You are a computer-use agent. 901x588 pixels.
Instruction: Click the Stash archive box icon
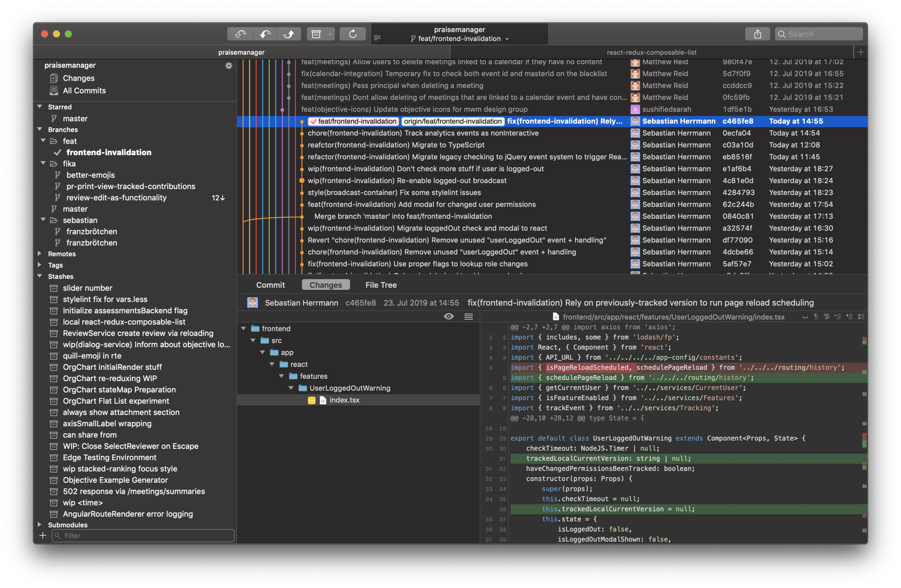point(316,34)
